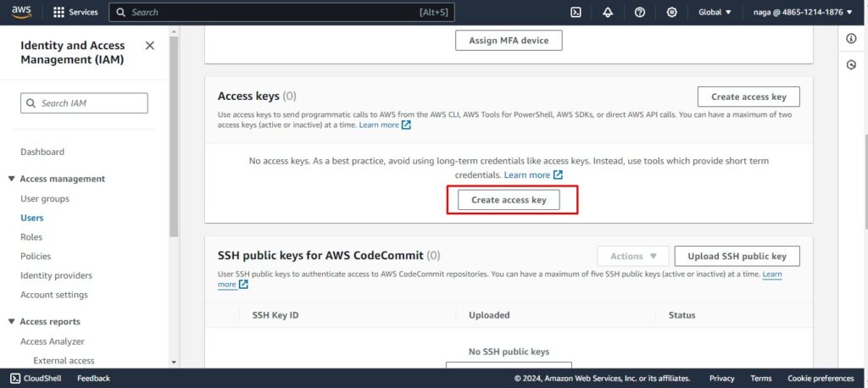The image size is (868, 388).
Task: Open Access Analyzer
Action: pos(53,341)
